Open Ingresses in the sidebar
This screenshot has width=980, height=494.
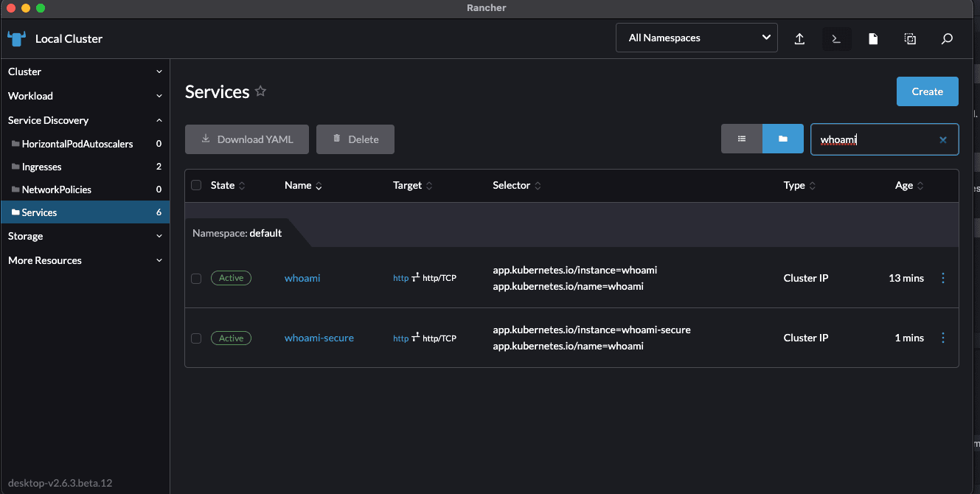pos(42,167)
